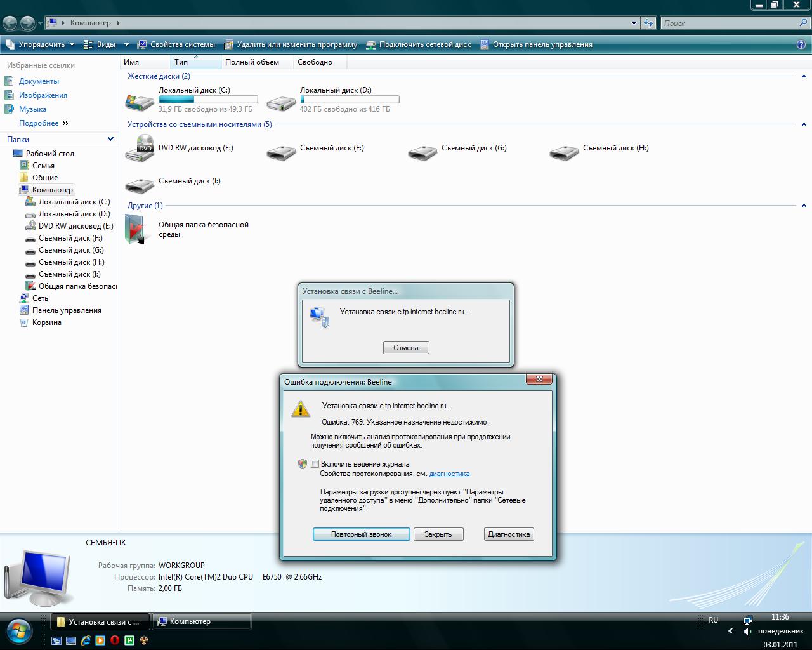Click 'Повторный звонок' redial button
This screenshot has width=812, height=650.
[x=362, y=534]
